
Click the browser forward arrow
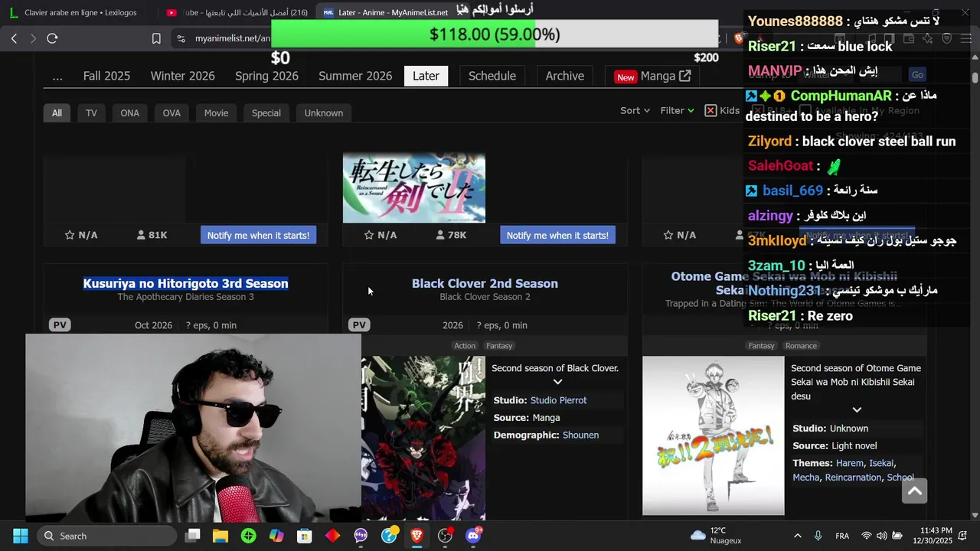33,38
